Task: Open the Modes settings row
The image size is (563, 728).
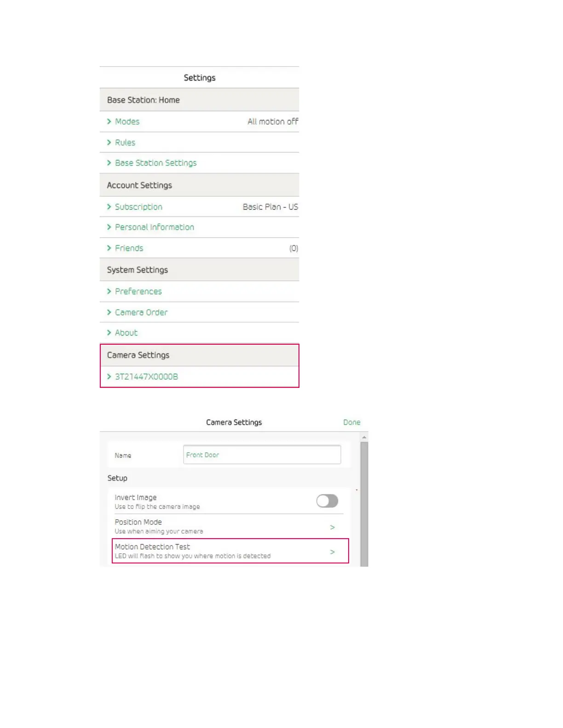Action: point(199,121)
